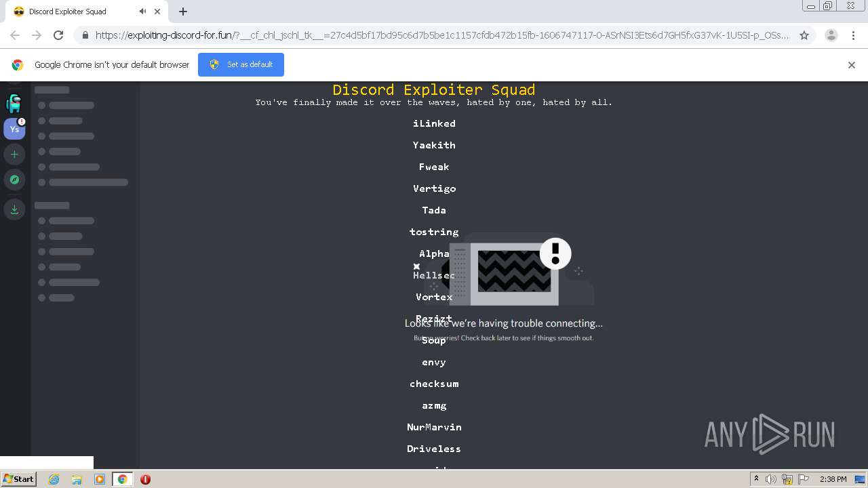
Task: Click the 'having trouble connecting' message
Action: tap(503, 323)
